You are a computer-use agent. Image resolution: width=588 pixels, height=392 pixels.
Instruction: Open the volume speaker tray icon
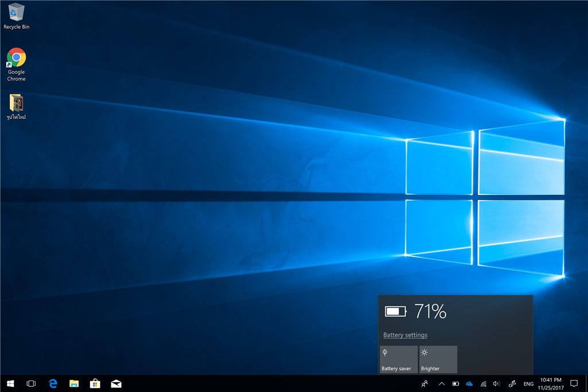pos(497,383)
